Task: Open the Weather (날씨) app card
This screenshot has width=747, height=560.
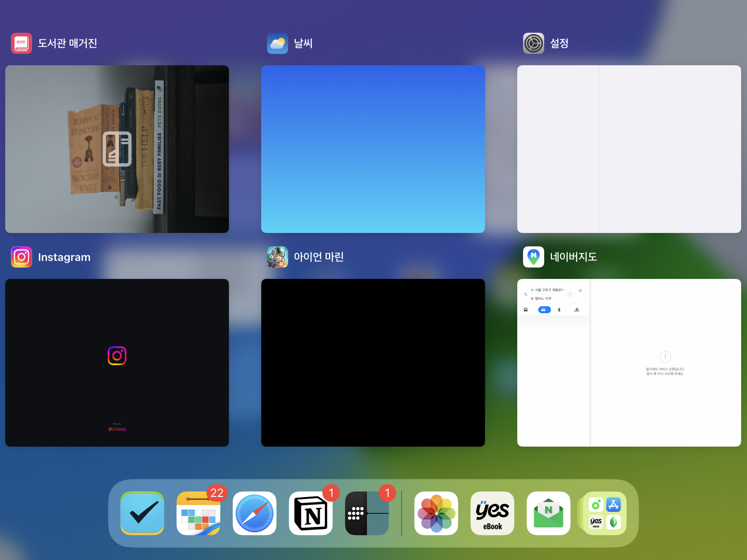Action: click(x=373, y=149)
